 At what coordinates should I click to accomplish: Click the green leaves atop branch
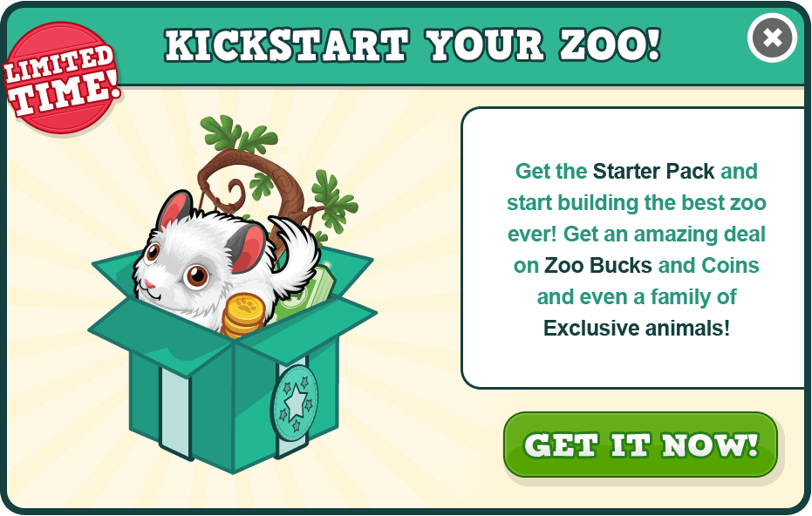tap(239, 136)
